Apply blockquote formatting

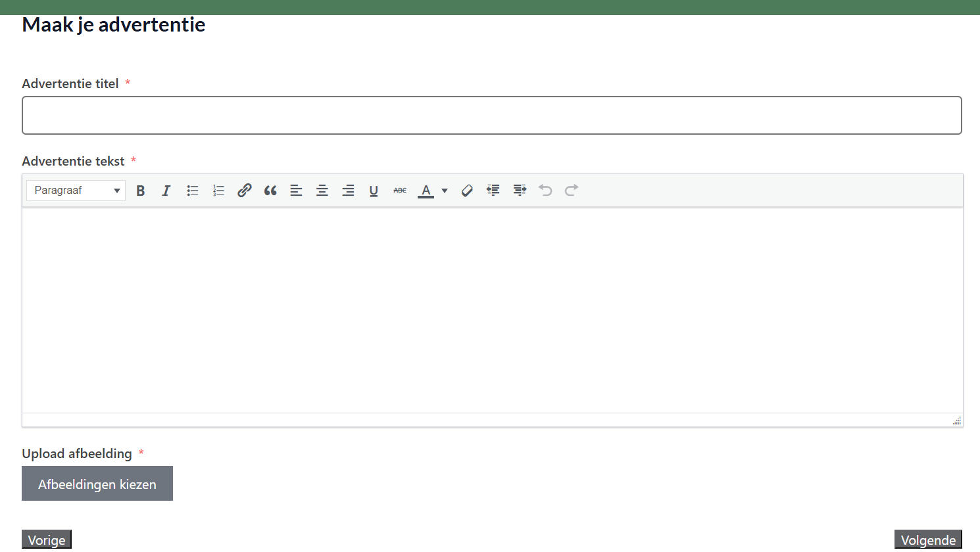[x=270, y=191]
